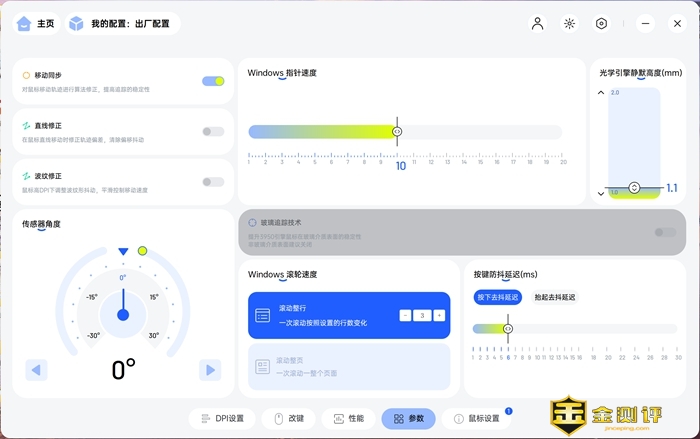Click the user account profile icon

538,24
